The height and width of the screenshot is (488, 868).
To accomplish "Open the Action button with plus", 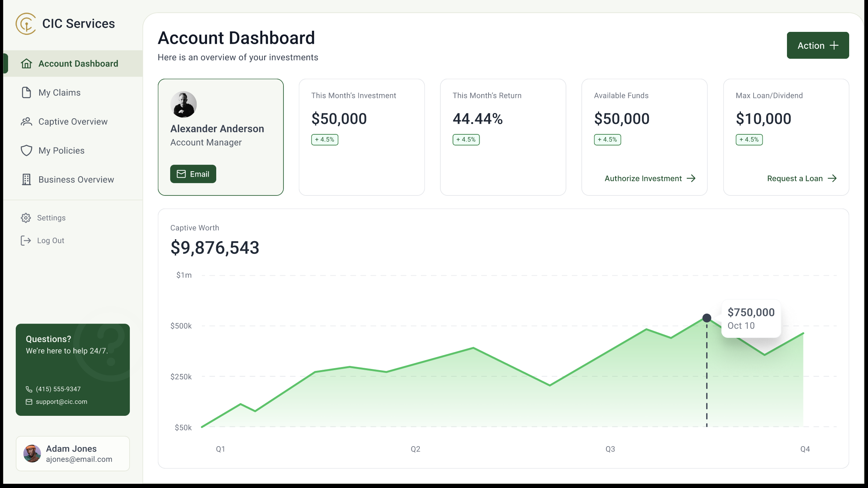I will (x=818, y=45).
